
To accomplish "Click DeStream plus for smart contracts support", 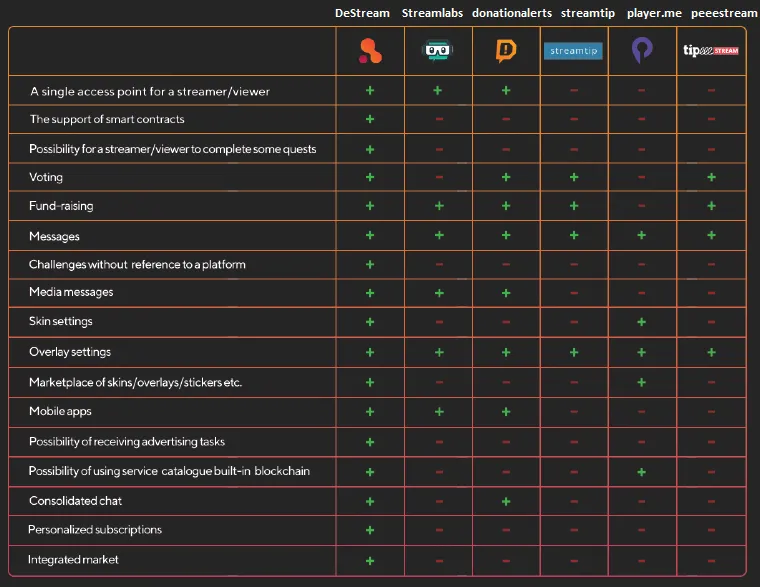I will tap(370, 119).
